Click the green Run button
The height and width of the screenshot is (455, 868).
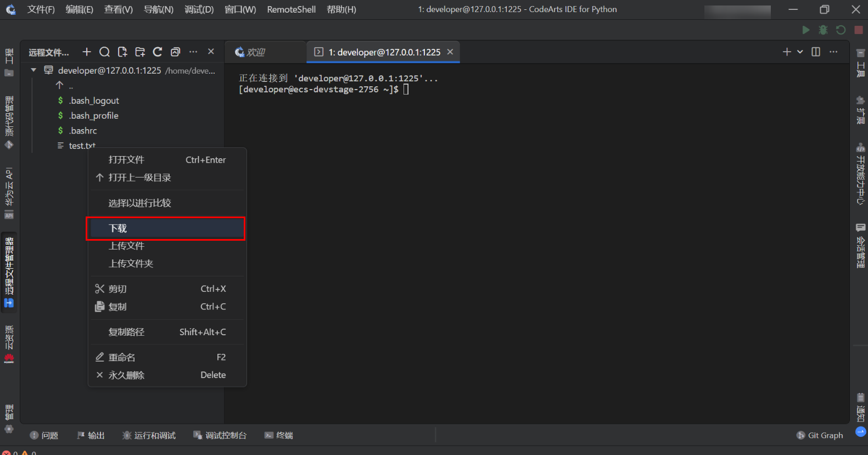(x=805, y=30)
